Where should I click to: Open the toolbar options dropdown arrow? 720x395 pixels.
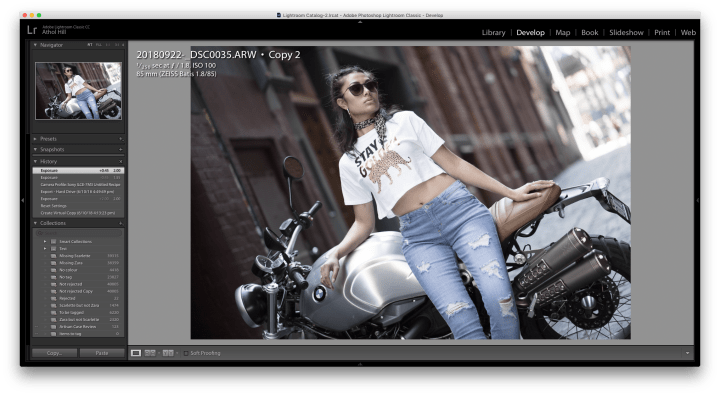(x=687, y=353)
